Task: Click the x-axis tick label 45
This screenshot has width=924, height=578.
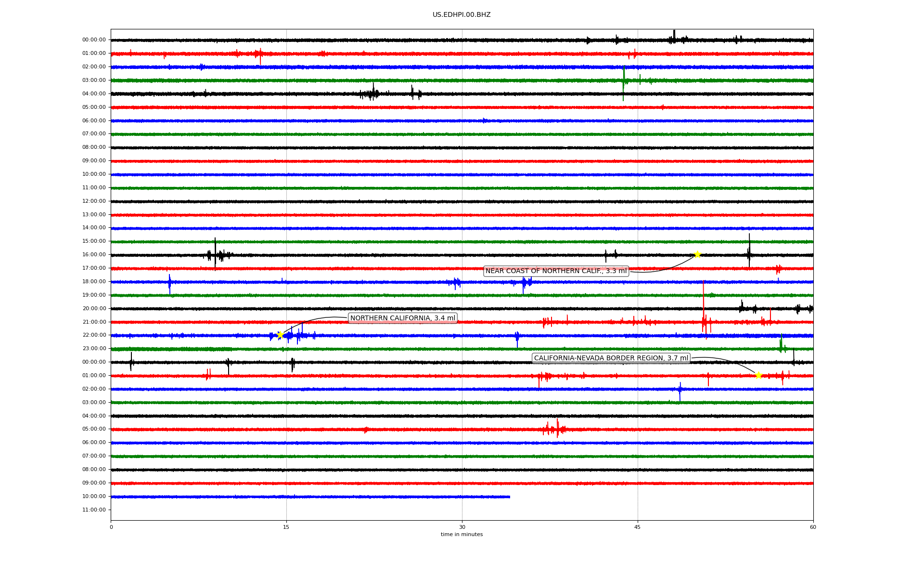Action: point(638,527)
